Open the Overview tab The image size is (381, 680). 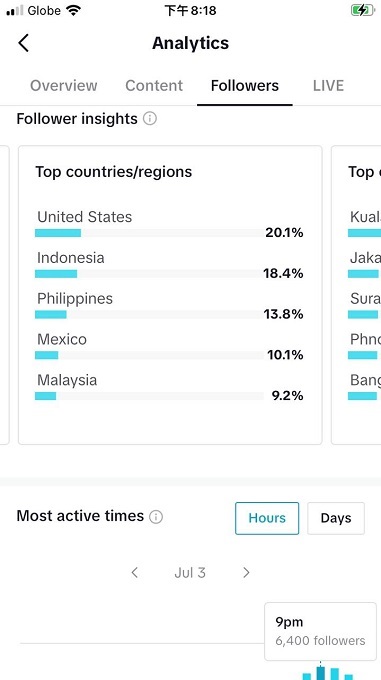point(64,85)
